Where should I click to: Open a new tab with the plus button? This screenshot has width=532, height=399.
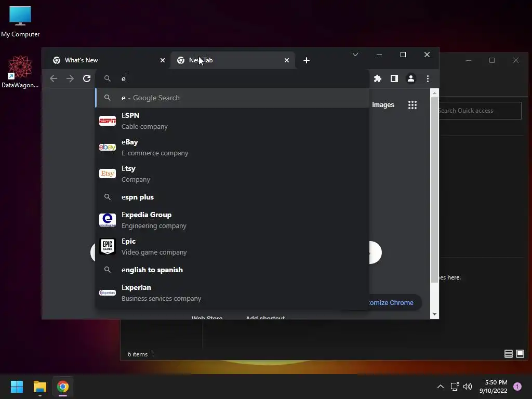click(x=307, y=60)
